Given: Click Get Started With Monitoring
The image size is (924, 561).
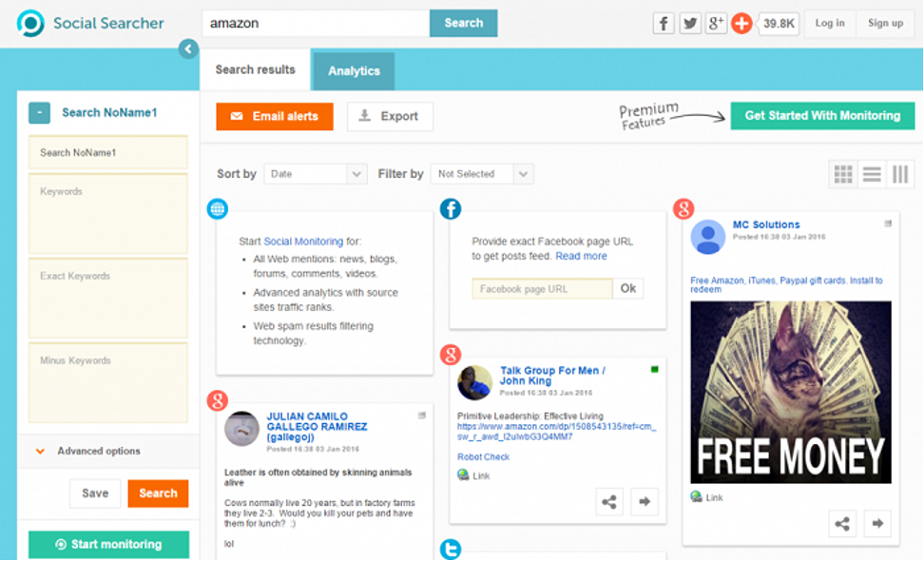Looking at the screenshot, I should (x=822, y=116).
